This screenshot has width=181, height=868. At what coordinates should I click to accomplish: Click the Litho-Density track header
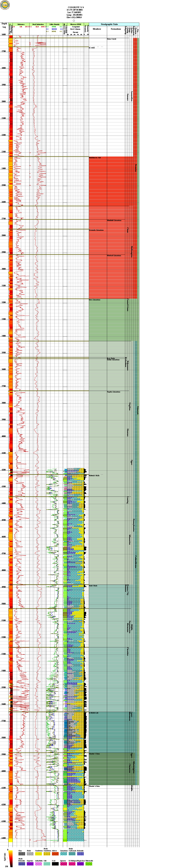[x=54, y=24]
